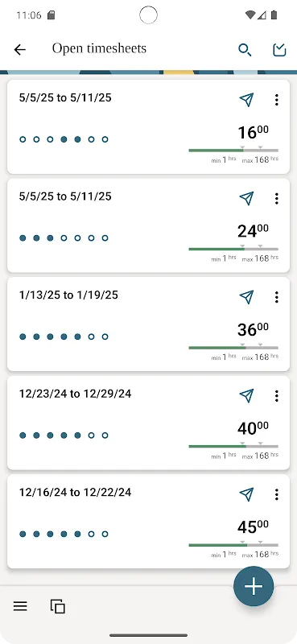Send the 12/23/24 to 12/29/24 timesheet
Image resolution: width=297 pixels, height=644 pixels.
click(x=246, y=395)
